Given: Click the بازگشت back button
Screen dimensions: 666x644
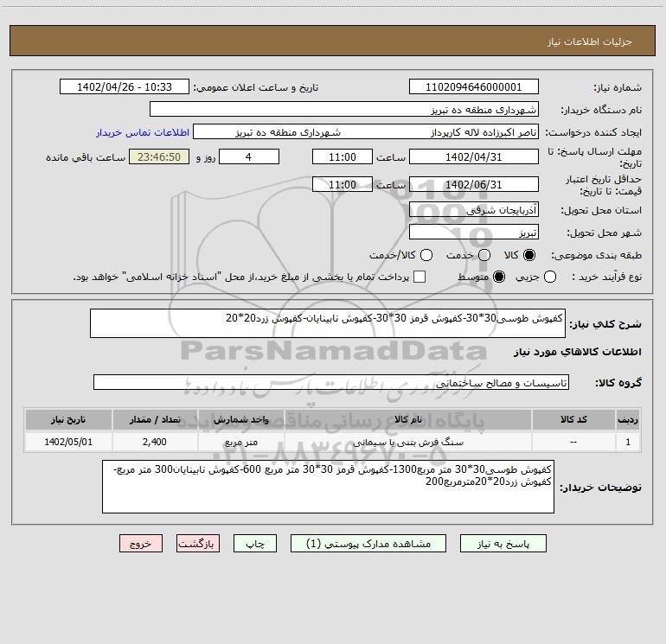Looking at the screenshot, I should [198, 544].
